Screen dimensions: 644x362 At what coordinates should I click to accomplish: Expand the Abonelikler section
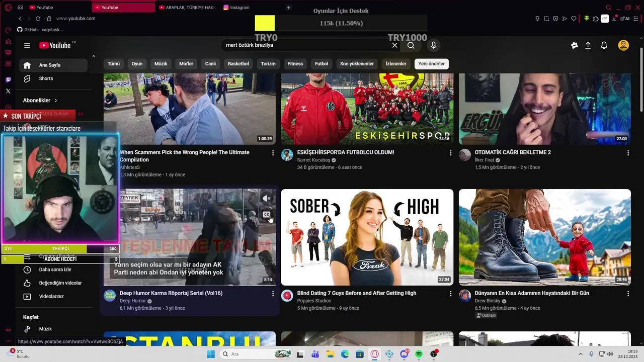pos(40,101)
